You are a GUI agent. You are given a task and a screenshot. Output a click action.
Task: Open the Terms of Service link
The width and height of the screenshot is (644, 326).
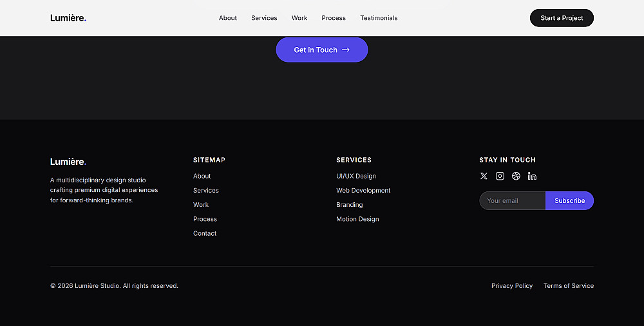pos(569,285)
